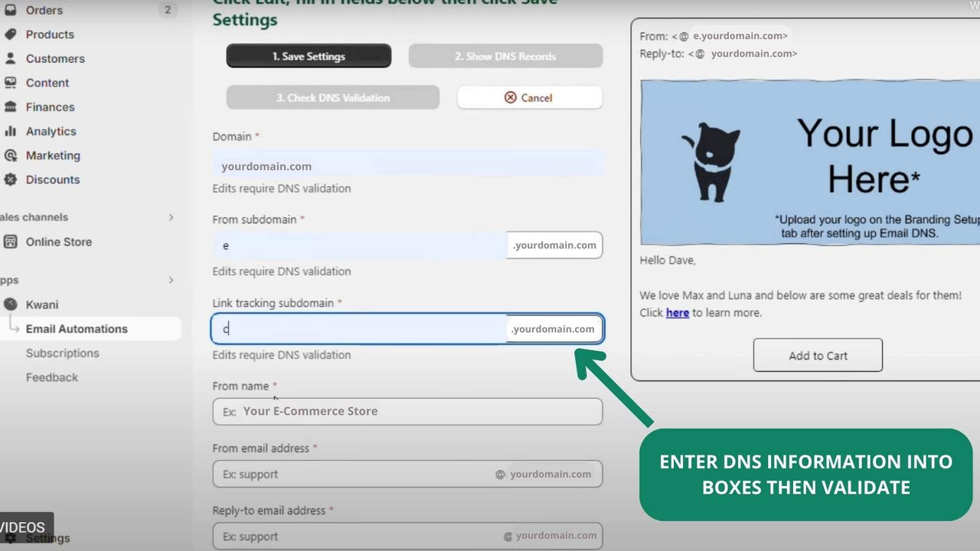This screenshot has width=980, height=551.
Task: Cancel the DNS setup
Action: point(529,97)
